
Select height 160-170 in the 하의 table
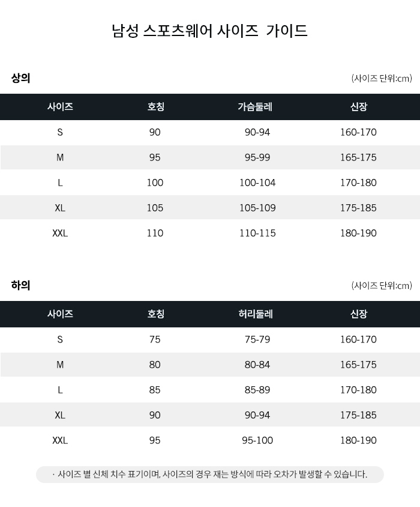[358, 339]
